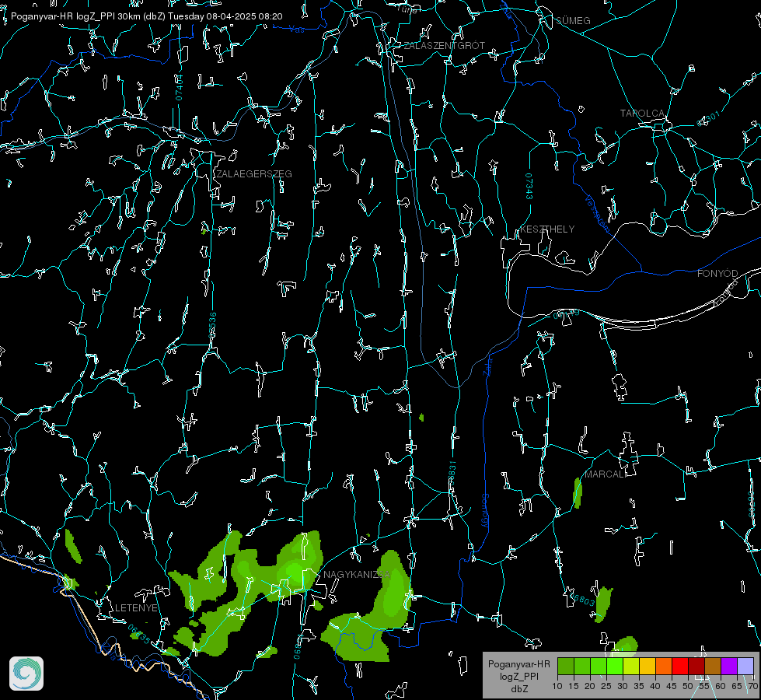761x700 pixels.
Task: Click the NAGYKANIZSA city label
Action: tap(357, 574)
